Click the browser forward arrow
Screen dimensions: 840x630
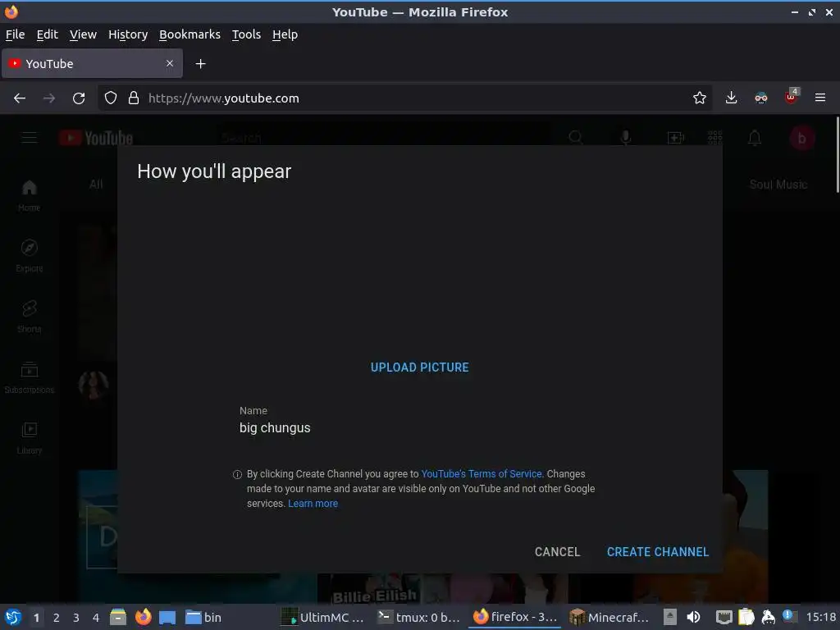coord(48,98)
